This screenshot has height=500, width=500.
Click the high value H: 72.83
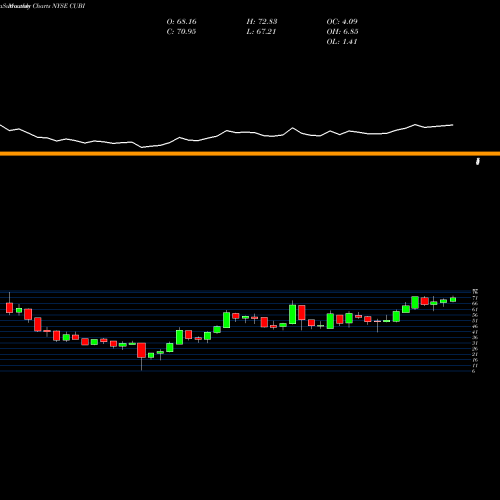pos(262,22)
